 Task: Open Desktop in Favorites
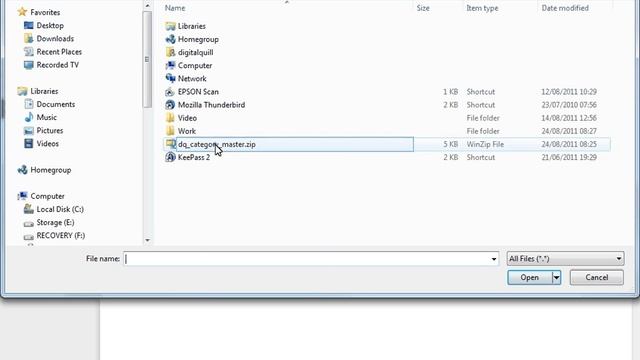(x=50, y=25)
